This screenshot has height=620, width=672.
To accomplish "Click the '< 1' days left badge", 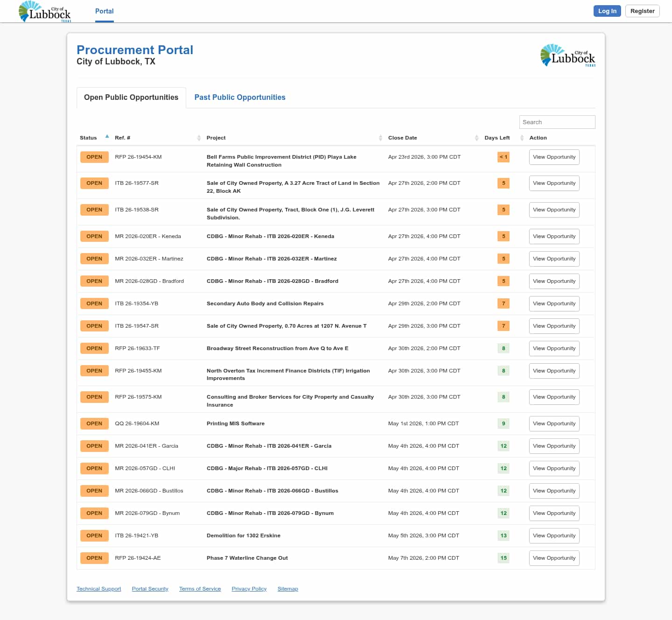I will [x=503, y=157].
